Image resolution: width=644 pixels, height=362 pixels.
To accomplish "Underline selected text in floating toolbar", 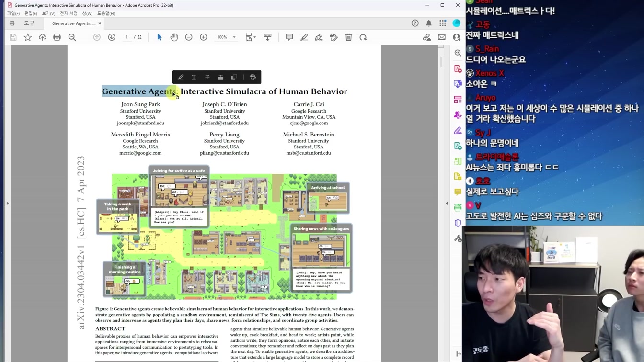I will (x=194, y=77).
